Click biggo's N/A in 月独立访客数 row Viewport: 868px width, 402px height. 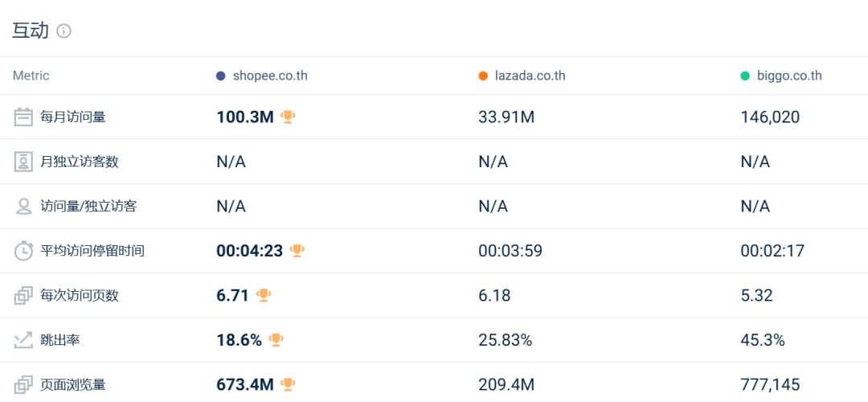pos(755,162)
